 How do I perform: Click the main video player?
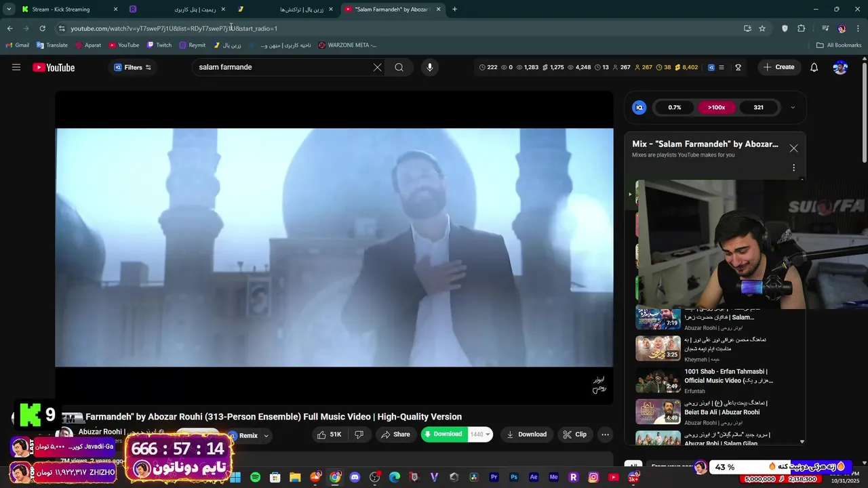tap(334, 247)
